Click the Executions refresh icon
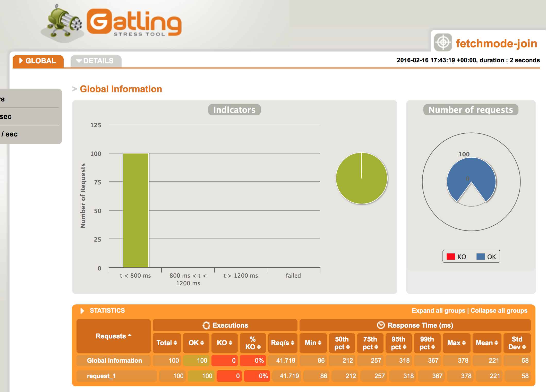 coord(206,325)
